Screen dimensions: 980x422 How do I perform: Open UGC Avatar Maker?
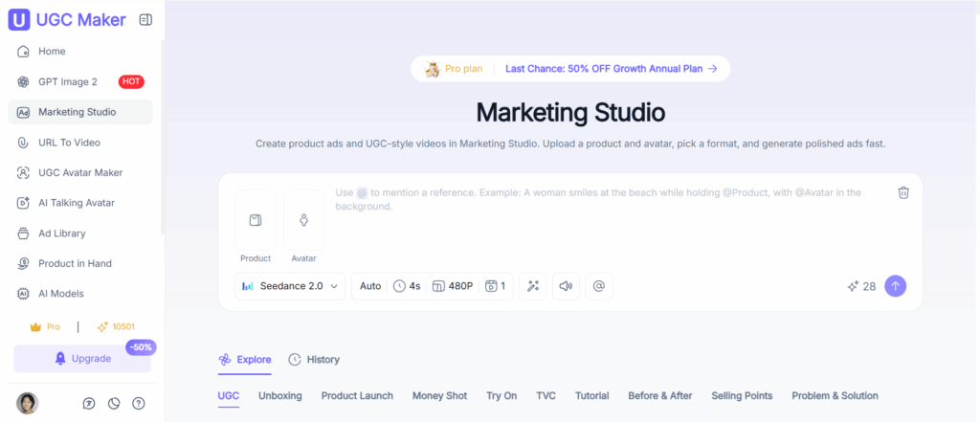[x=80, y=172]
